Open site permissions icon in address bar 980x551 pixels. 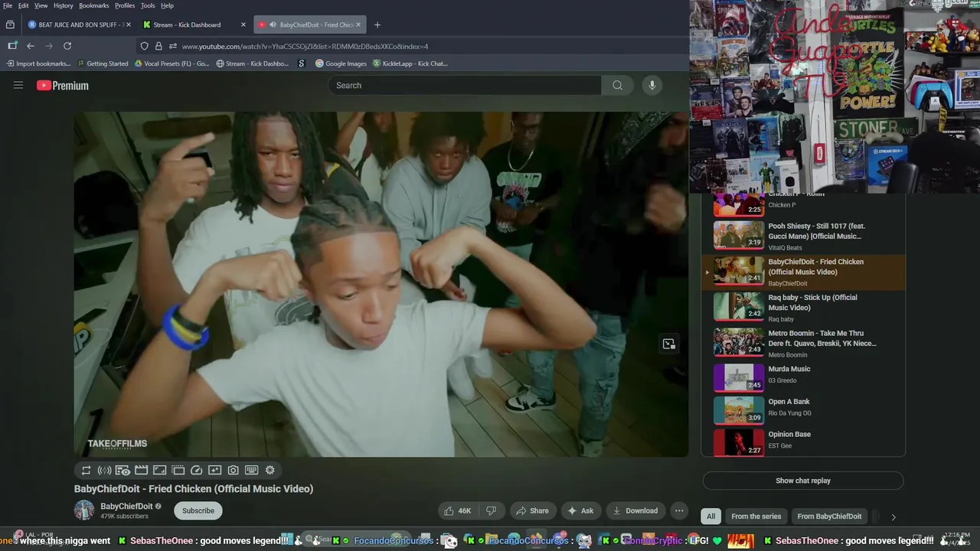click(x=172, y=46)
